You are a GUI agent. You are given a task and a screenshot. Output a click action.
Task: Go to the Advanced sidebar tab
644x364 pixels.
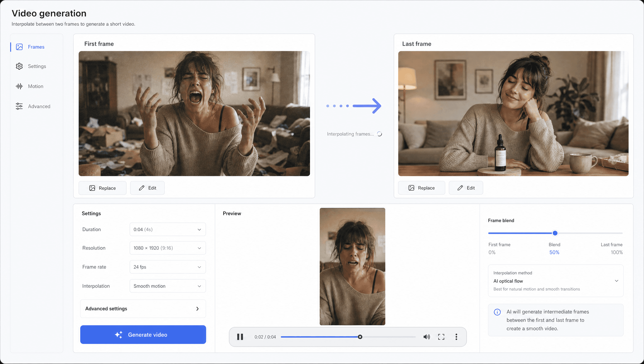[x=36, y=106]
